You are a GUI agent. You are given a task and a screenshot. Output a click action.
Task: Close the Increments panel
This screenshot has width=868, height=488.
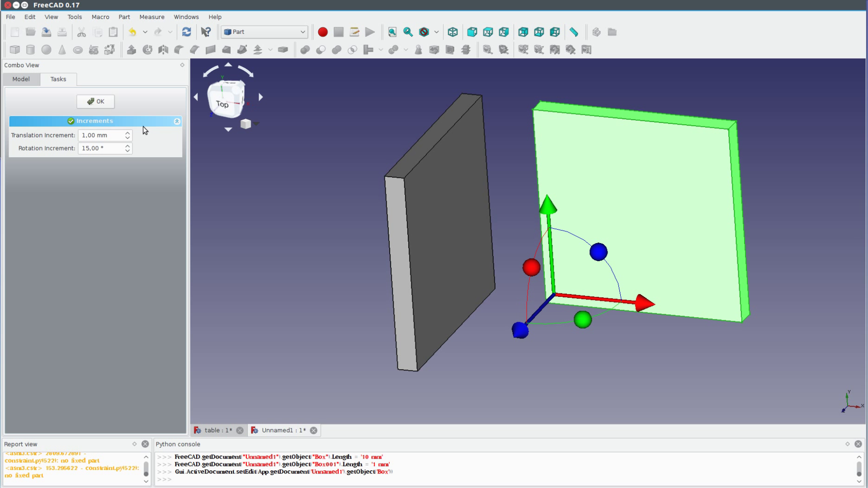(176, 121)
